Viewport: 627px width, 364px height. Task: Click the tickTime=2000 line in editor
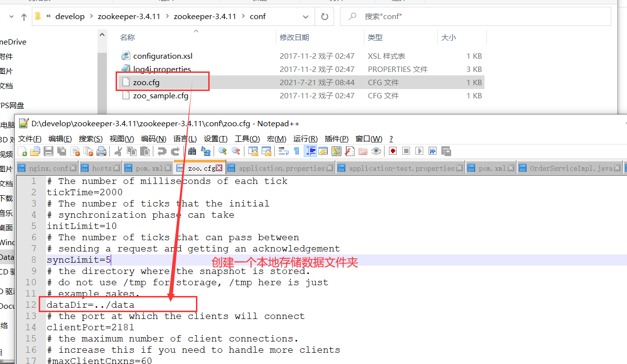pyautogui.click(x=84, y=192)
